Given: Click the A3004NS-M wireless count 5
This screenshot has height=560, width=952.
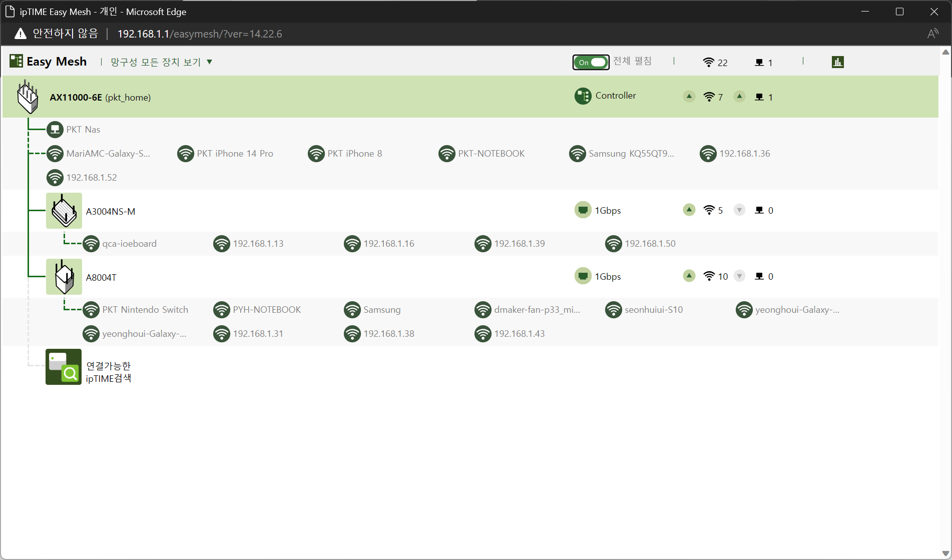Looking at the screenshot, I should (x=720, y=211).
